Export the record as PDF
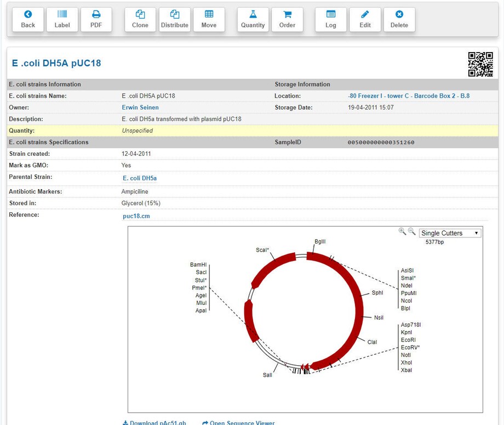 point(96,20)
